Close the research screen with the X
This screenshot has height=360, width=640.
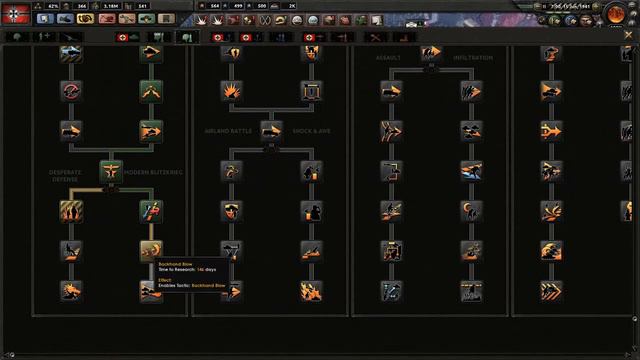[628, 36]
